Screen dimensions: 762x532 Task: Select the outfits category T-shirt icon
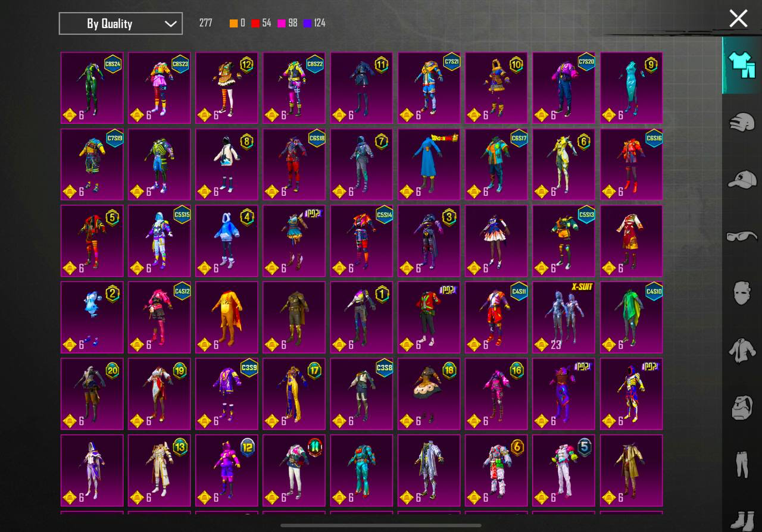pyautogui.click(x=741, y=65)
